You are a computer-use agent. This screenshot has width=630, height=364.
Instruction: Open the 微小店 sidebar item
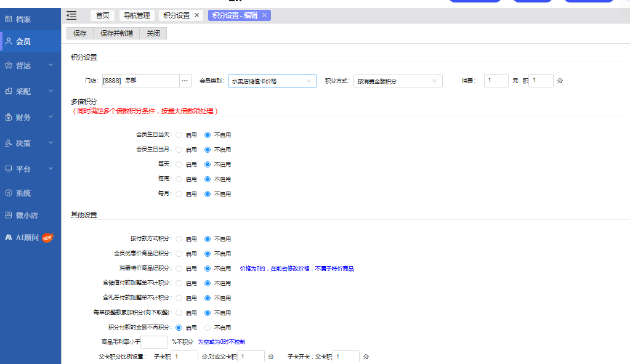click(x=31, y=216)
